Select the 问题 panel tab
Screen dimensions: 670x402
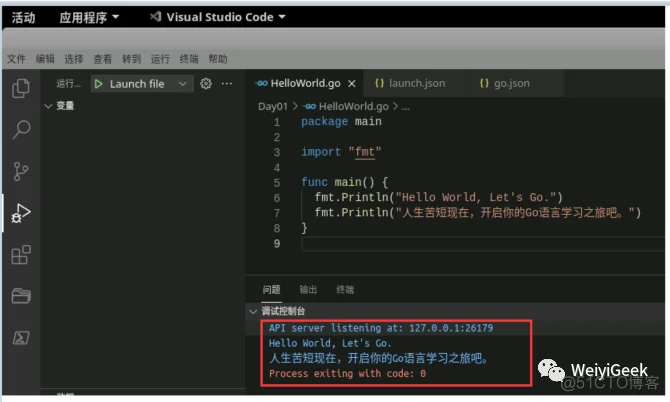coord(271,290)
